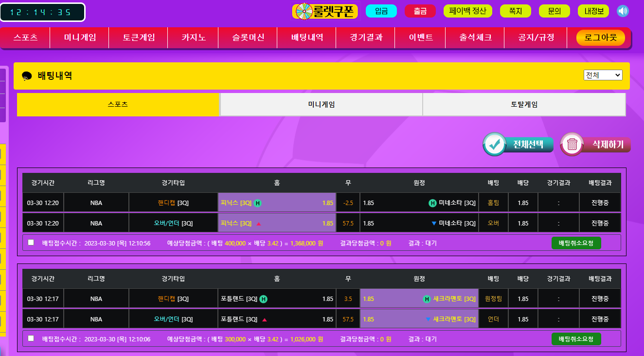This screenshot has height=356, width=644.
Task: Select highlighted 새크라멘토 handicap odds cell
Action: coord(419,299)
